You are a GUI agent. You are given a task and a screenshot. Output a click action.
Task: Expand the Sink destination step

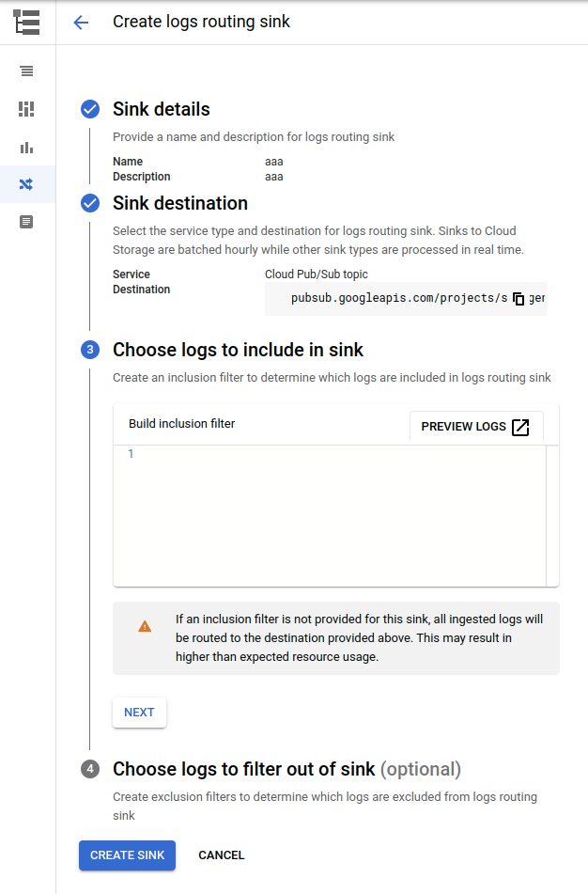(x=180, y=203)
